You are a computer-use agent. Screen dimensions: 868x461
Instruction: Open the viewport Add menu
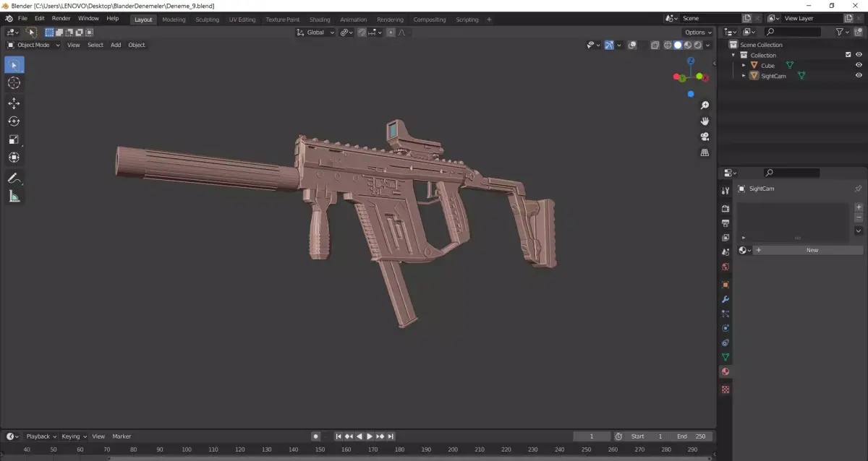coord(116,45)
